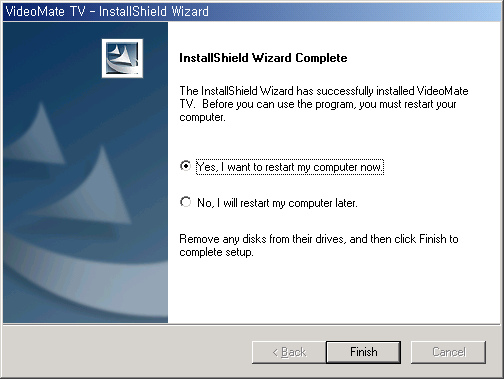Click the Remove any disks instruction text
Image resolution: width=504 pixels, height=379 pixels.
tap(319, 245)
